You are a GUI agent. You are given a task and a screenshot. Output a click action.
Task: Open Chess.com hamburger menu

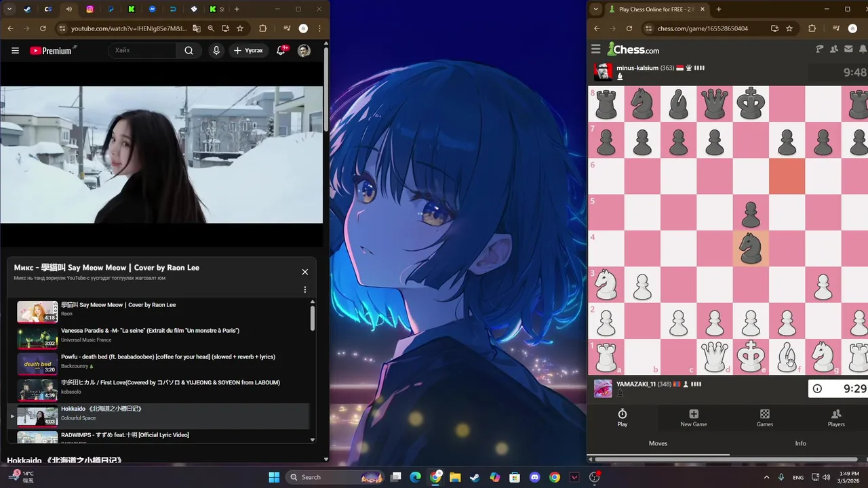(595, 49)
